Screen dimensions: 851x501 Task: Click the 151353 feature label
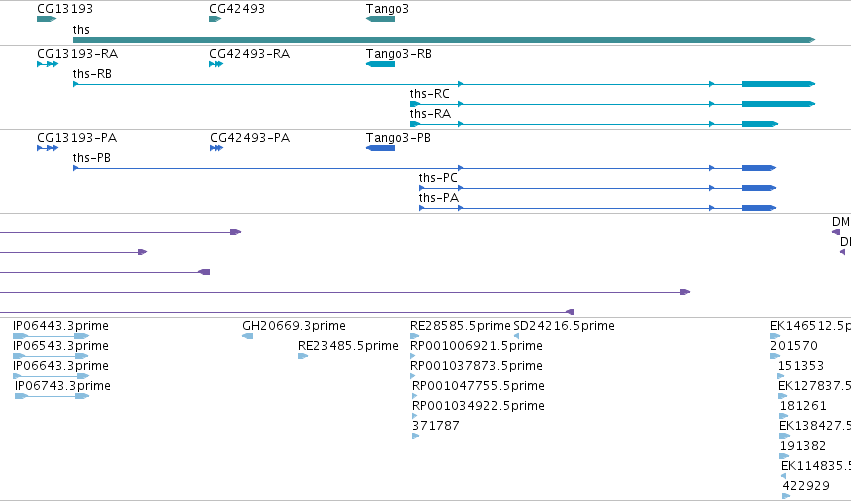tap(801, 366)
